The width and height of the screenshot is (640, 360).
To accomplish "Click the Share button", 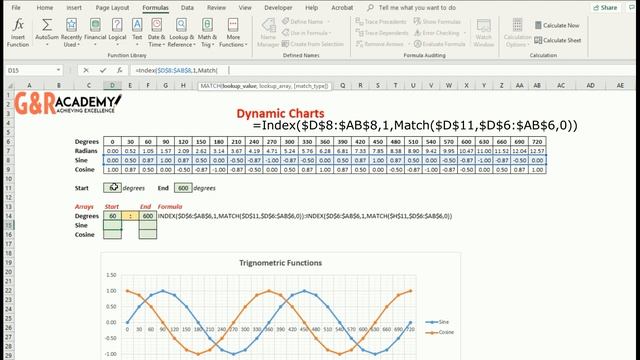I will pyautogui.click(x=605, y=7).
